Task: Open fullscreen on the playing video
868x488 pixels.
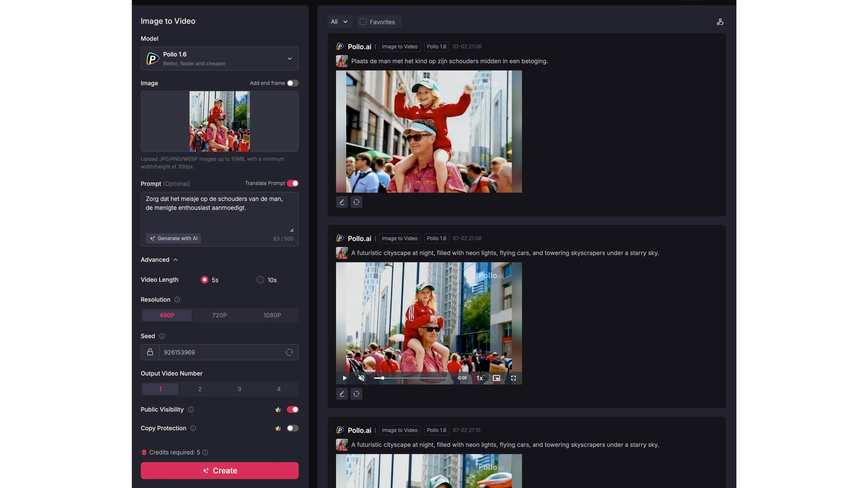Action: (x=513, y=378)
